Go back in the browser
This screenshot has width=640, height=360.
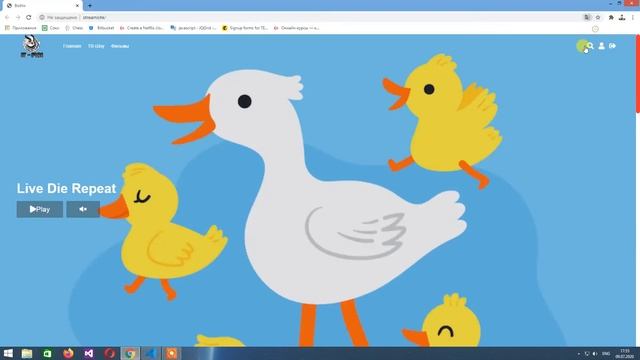[x=7, y=17]
